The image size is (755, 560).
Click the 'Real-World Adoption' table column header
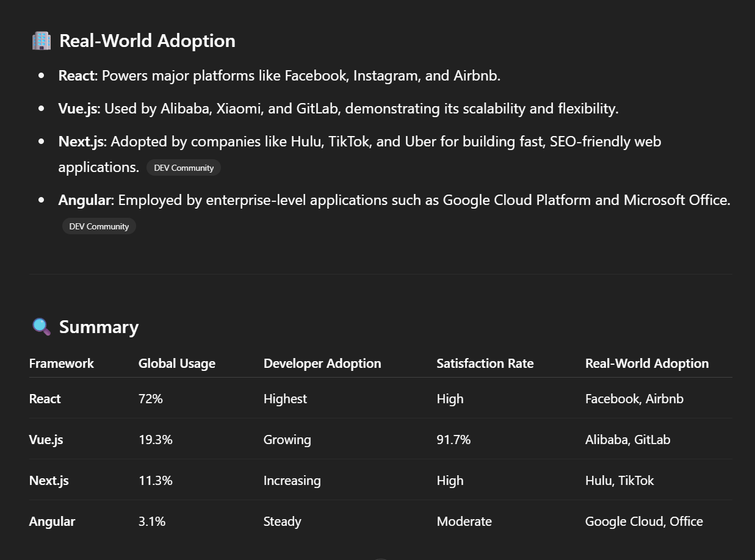pyautogui.click(x=647, y=364)
